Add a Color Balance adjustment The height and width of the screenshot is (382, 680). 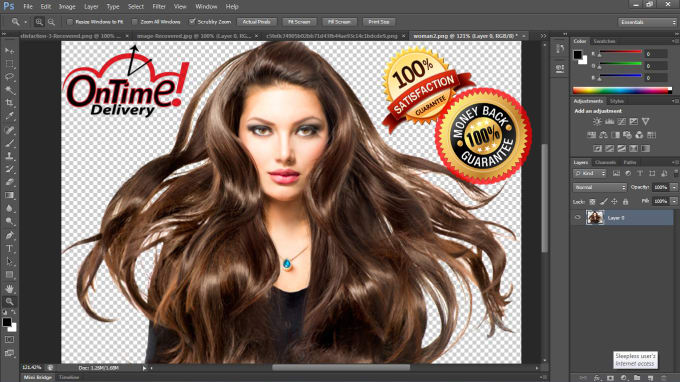click(603, 135)
